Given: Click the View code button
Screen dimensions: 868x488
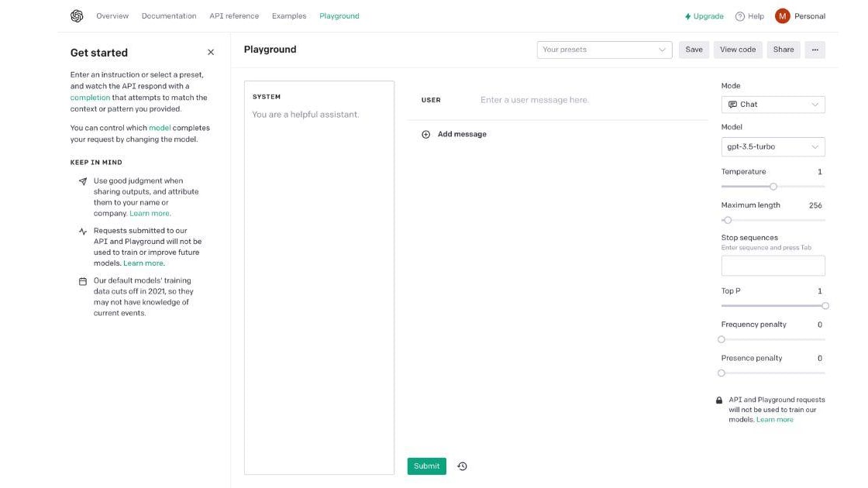Looking at the screenshot, I should [x=737, y=50].
